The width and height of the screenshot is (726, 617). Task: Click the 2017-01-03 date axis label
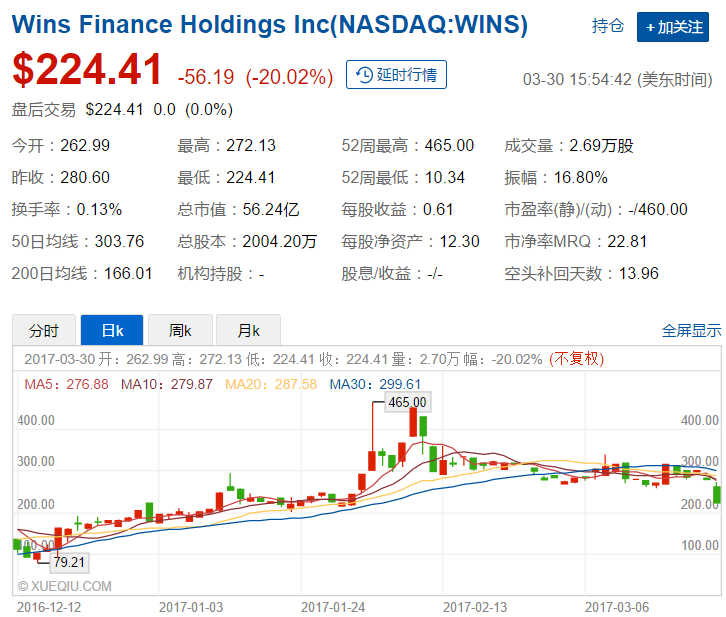point(191,607)
